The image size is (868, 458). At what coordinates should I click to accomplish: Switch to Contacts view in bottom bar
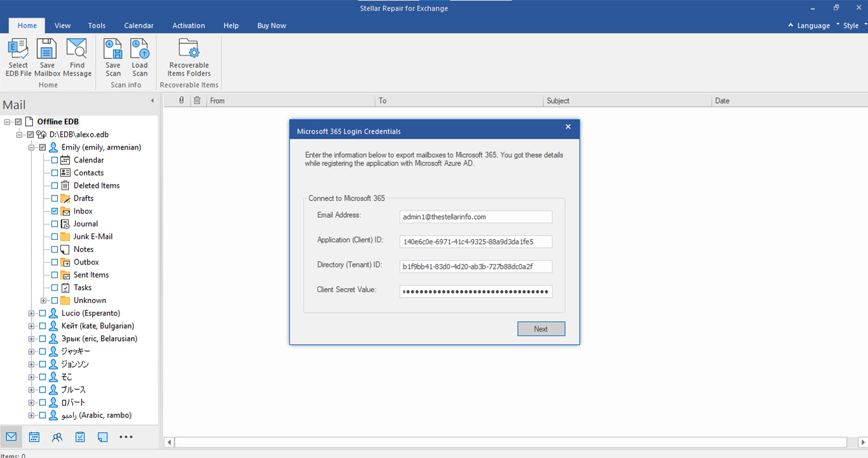[x=57, y=437]
